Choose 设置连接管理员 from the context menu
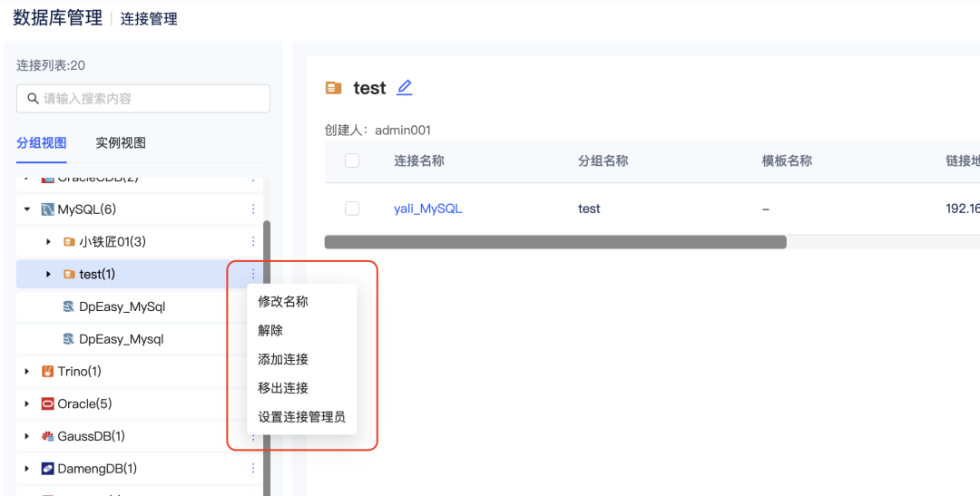The height and width of the screenshot is (496, 980). [302, 417]
